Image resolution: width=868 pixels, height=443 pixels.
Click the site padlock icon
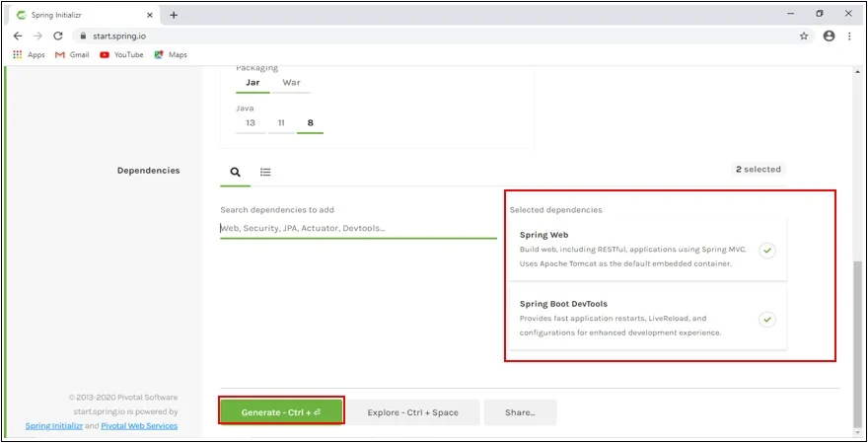84,36
